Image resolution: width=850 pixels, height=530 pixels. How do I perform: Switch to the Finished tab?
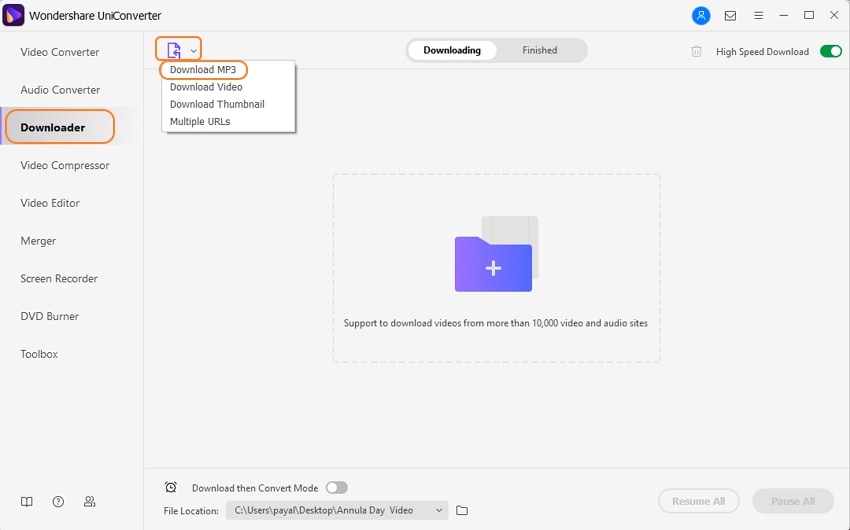click(x=539, y=50)
